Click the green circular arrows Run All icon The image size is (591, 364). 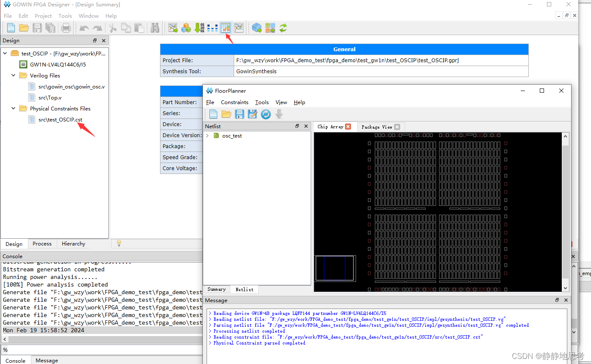283,28
